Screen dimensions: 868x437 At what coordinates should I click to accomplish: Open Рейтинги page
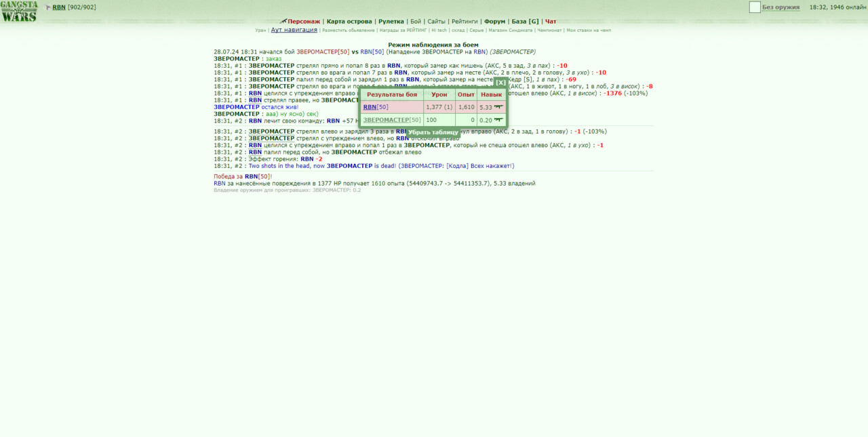[465, 22]
